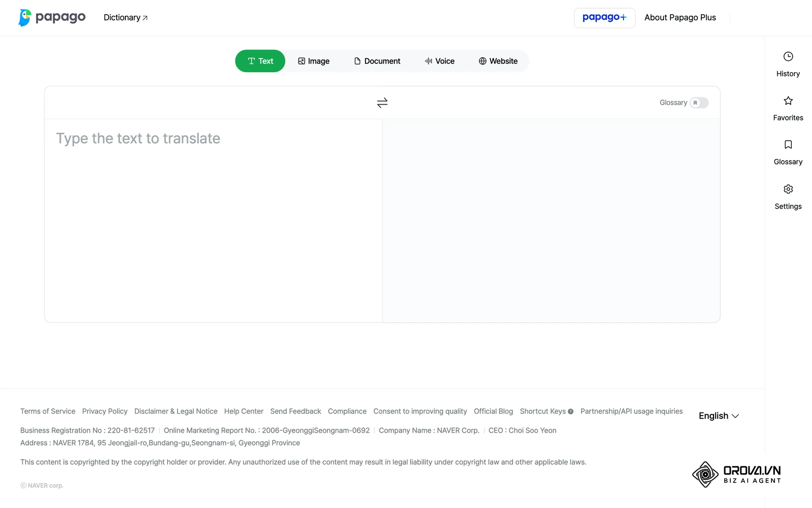Click the Shortcut Keys help icon

(x=570, y=411)
